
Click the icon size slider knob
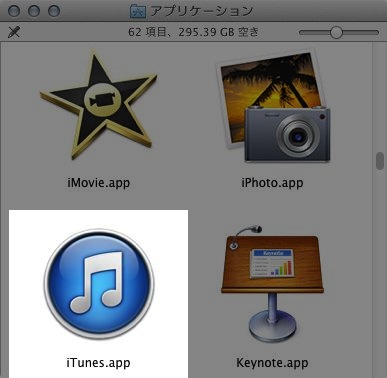click(336, 32)
